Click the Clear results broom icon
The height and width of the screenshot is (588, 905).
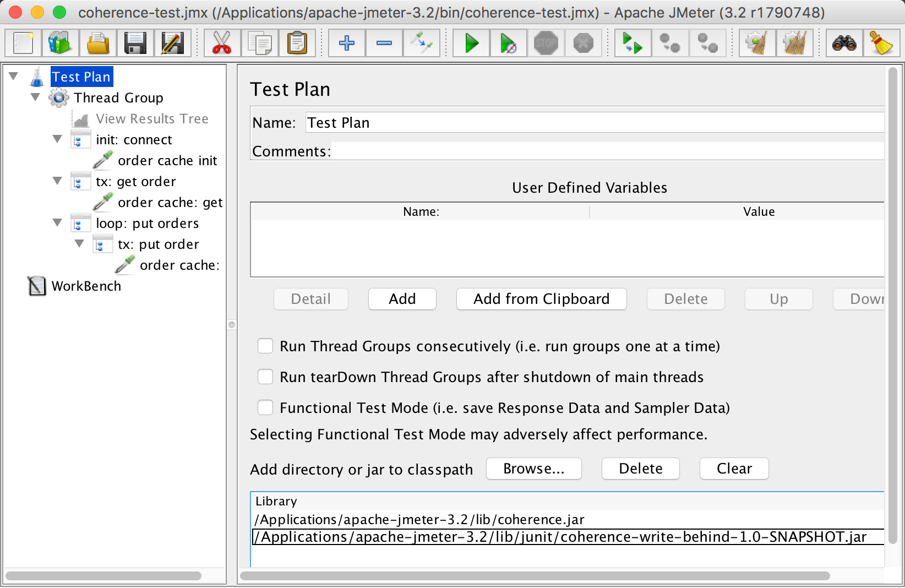tap(757, 43)
